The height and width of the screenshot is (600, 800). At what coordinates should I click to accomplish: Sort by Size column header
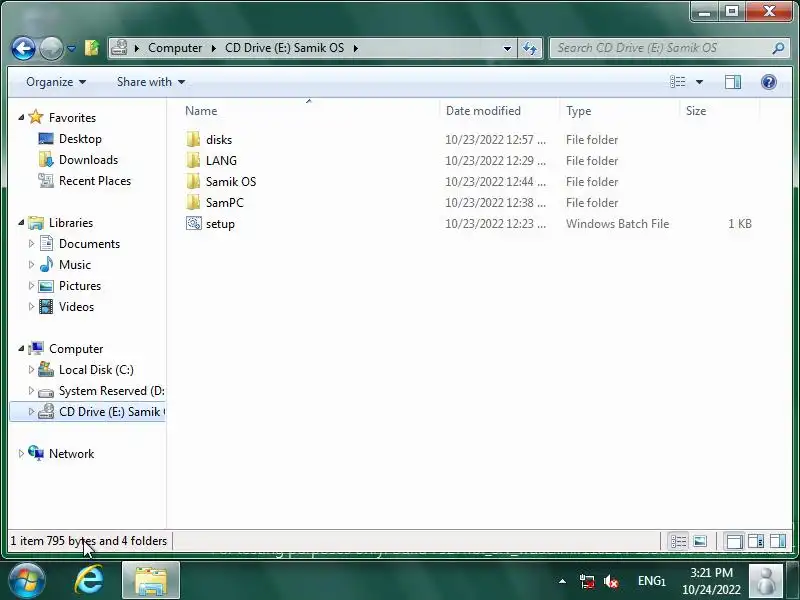719,111
